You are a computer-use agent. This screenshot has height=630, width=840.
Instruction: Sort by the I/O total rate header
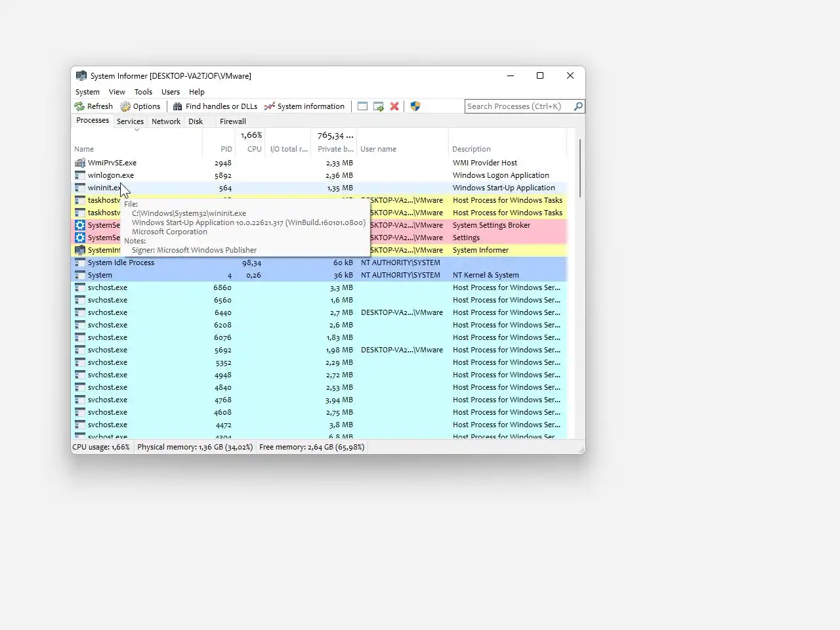point(288,149)
